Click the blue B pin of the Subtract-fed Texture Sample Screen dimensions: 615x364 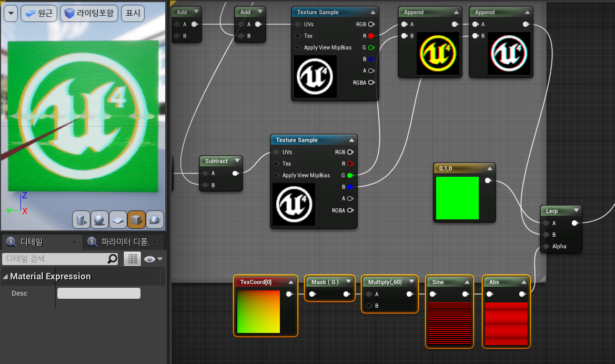(x=350, y=187)
